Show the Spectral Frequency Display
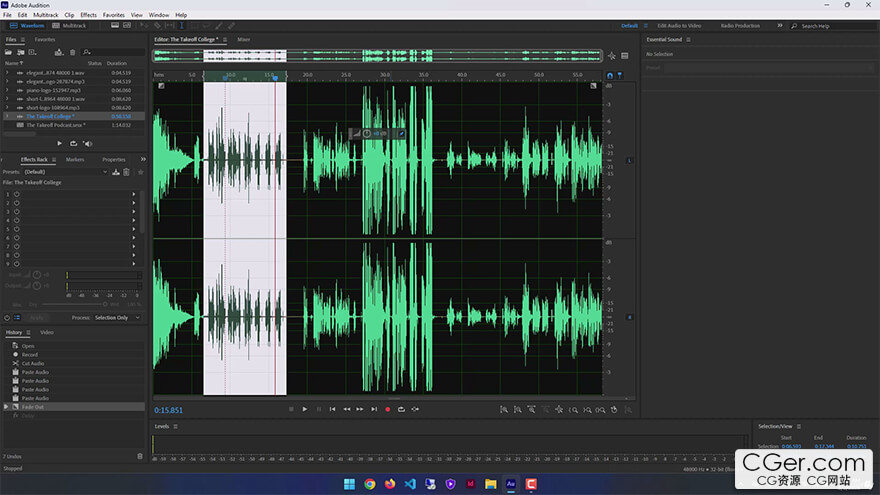Viewport: 880px width, 495px height. (115, 26)
